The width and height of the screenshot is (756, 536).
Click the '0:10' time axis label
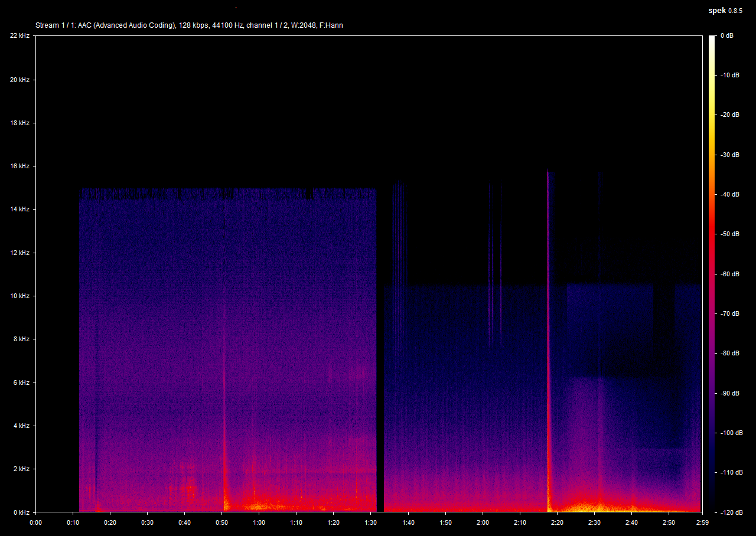click(73, 522)
